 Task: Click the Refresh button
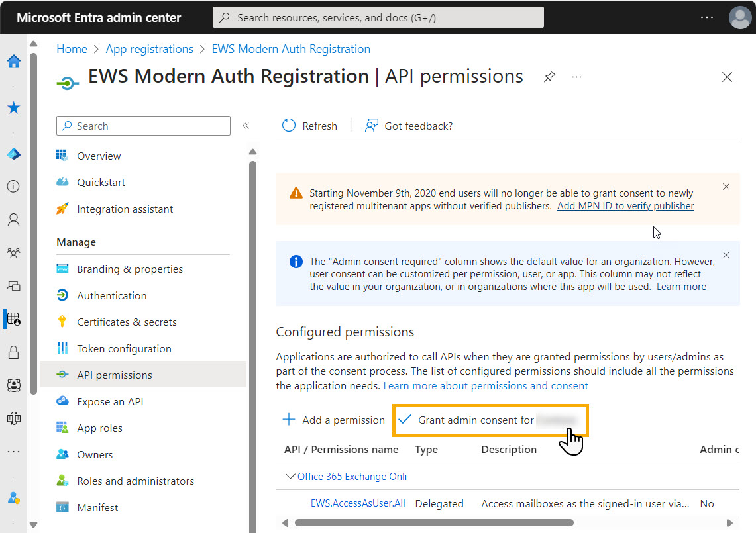pos(309,126)
